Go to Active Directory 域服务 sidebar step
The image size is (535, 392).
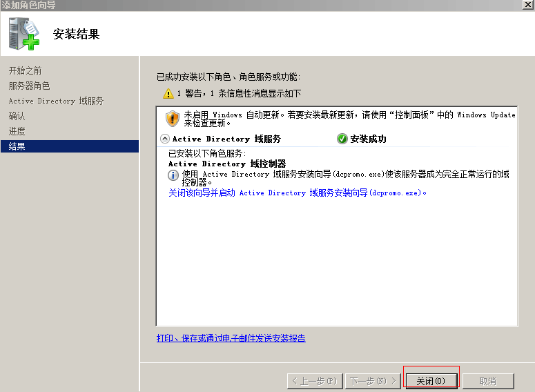pos(56,101)
